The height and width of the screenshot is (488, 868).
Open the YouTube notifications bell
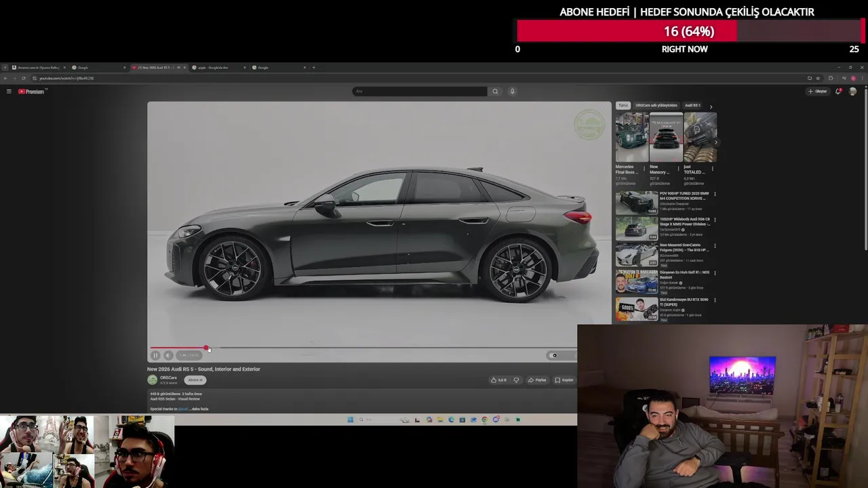coord(838,91)
